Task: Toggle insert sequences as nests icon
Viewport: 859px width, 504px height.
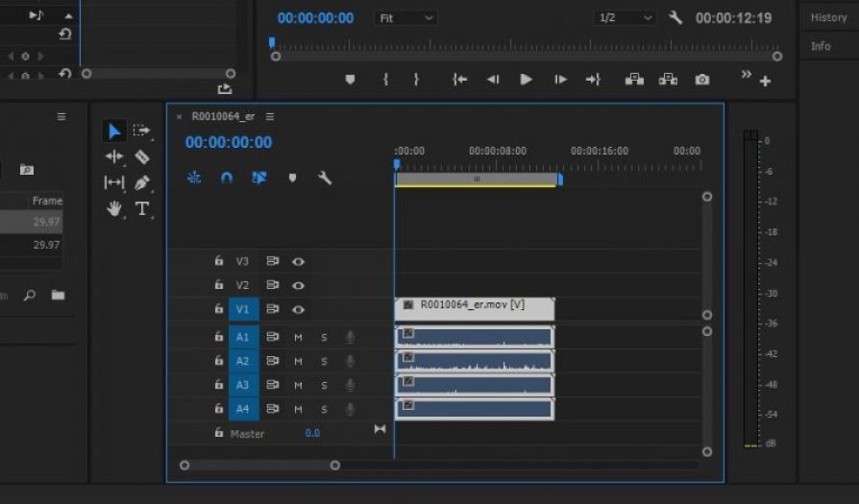Action: point(194,178)
